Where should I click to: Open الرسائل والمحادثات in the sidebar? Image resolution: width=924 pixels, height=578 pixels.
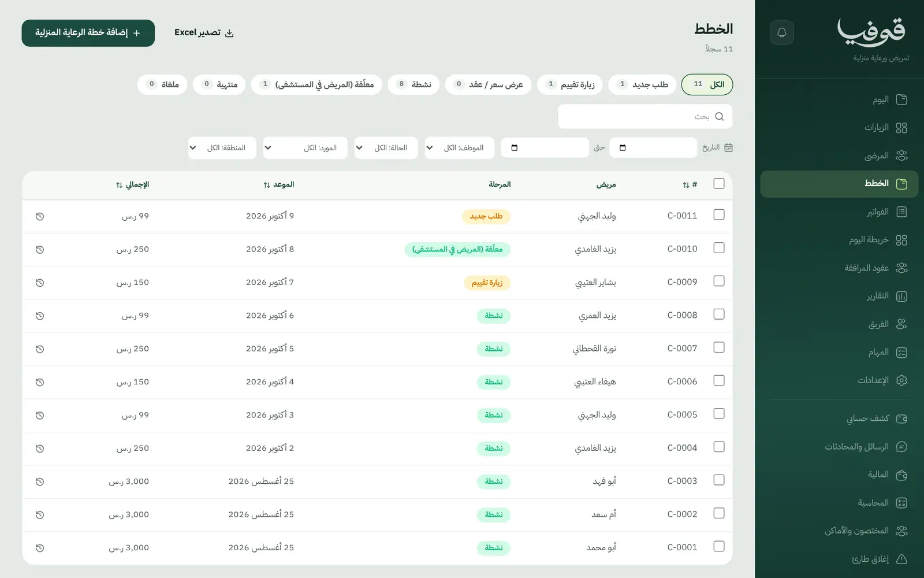click(x=840, y=447)
